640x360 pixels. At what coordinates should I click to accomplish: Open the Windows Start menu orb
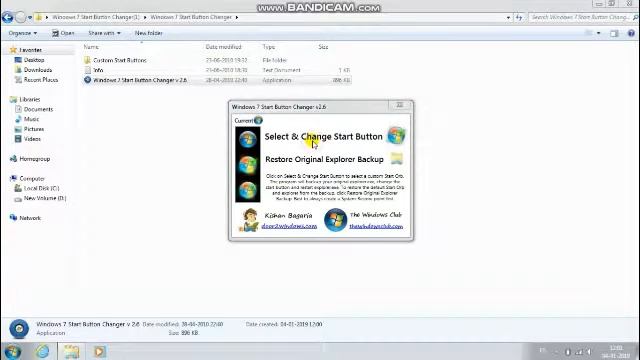[x=13, y=351]
